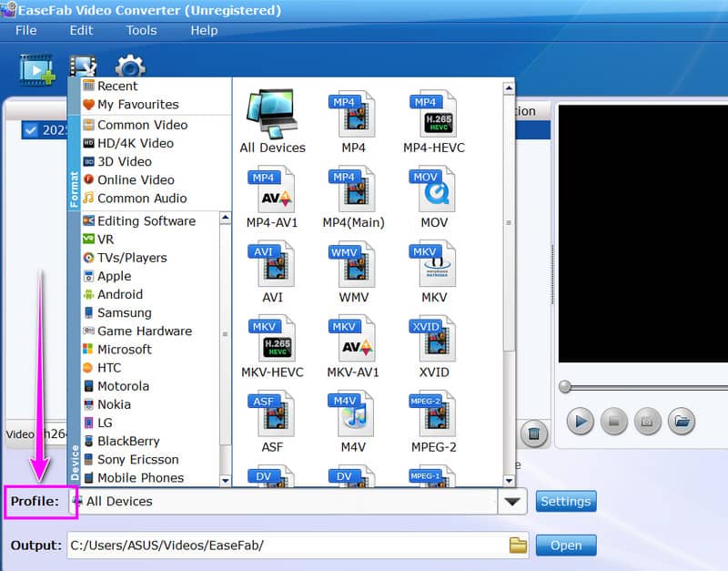Choose the M4V format icon
The height and width of the screenshot is (571, 728).
point(353,413)
